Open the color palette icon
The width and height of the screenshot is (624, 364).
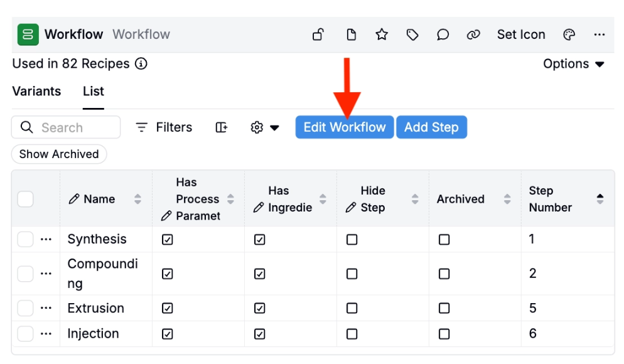pyautogui.click(x=569, y=35)
